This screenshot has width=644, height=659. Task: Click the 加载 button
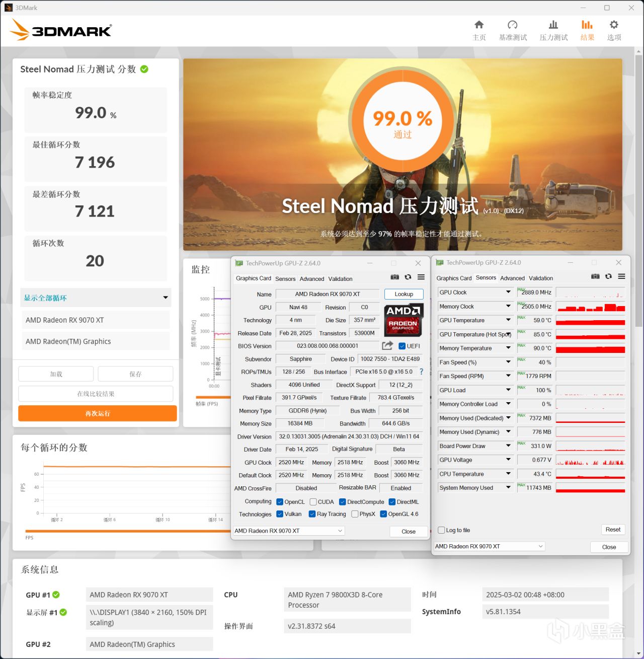click(56, 374)
